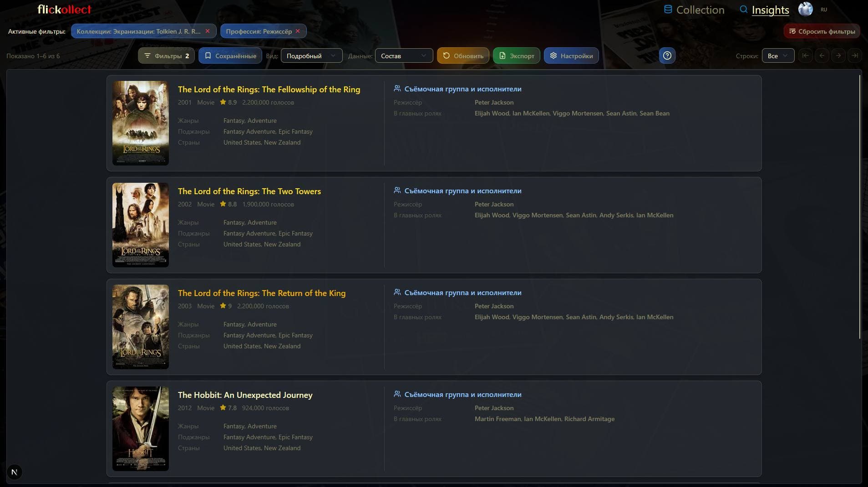Open the help question mark icon

[667, 56]
